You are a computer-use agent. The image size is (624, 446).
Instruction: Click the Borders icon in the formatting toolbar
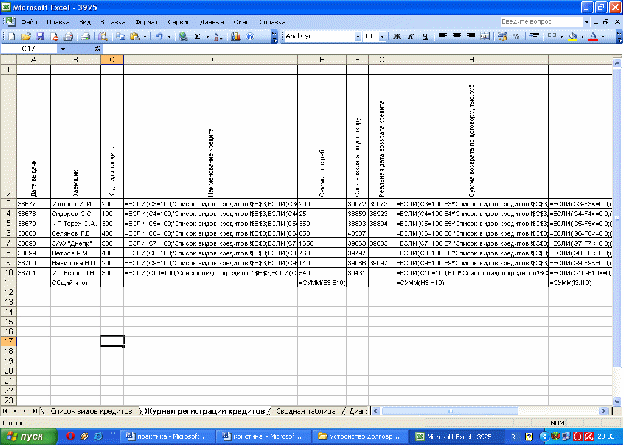(552, 36)
